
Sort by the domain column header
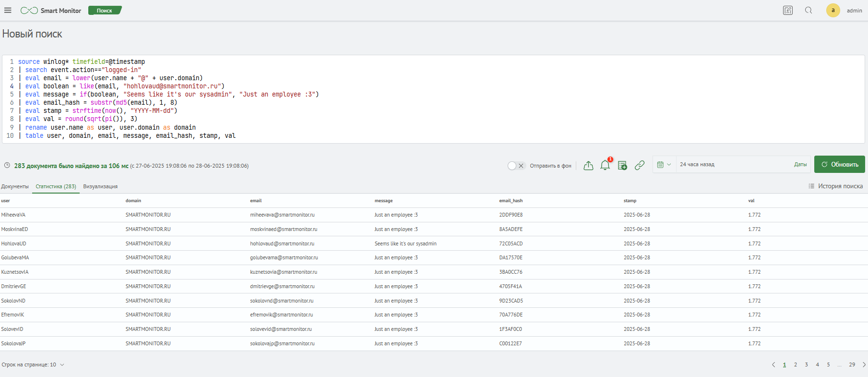pyautogui.click(x=133, y=201)
